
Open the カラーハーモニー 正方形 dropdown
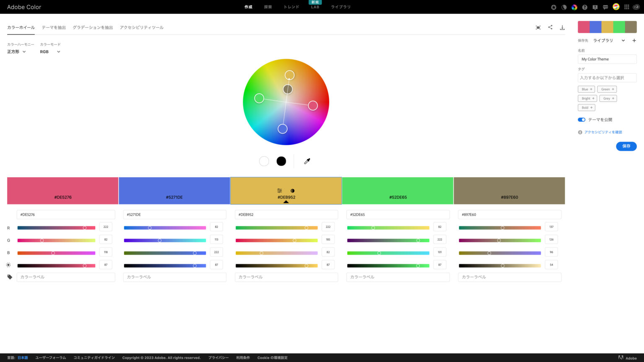pos(17,52)
